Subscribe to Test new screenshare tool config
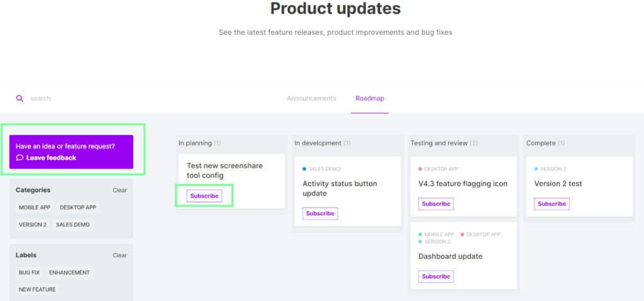This screenshot has height=301, width=644. click(x=204, y=196)
